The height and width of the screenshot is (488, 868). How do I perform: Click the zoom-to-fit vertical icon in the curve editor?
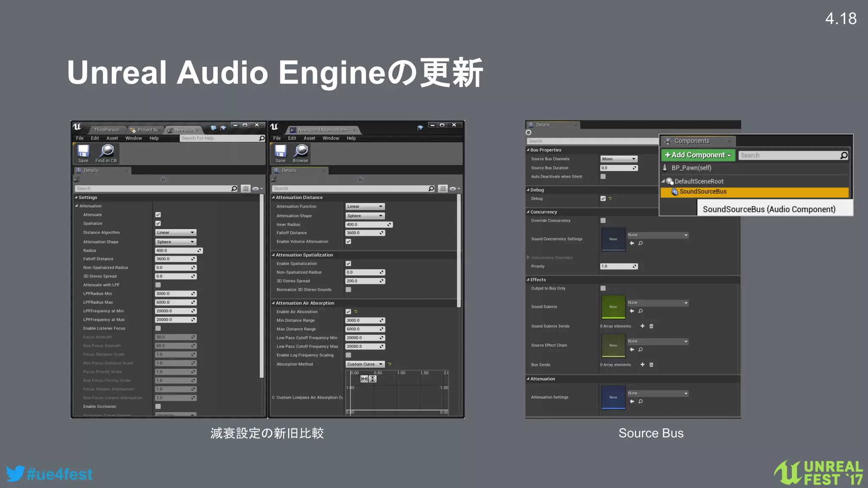click(x=373, y=379)
